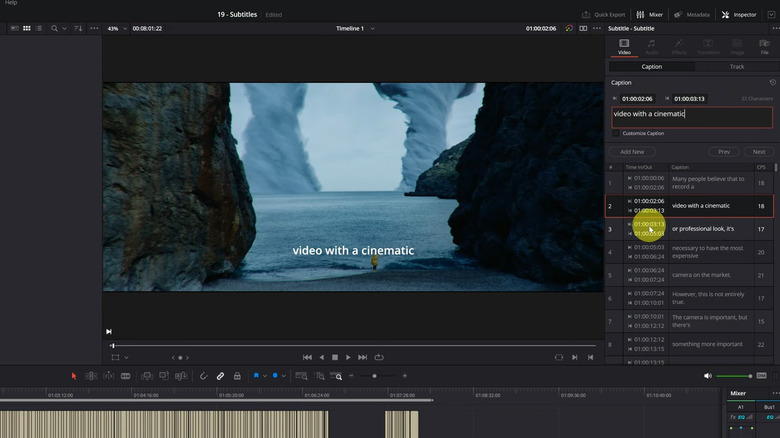
Task: Adjust the timeline zoom slider
Action: point(375,376)
